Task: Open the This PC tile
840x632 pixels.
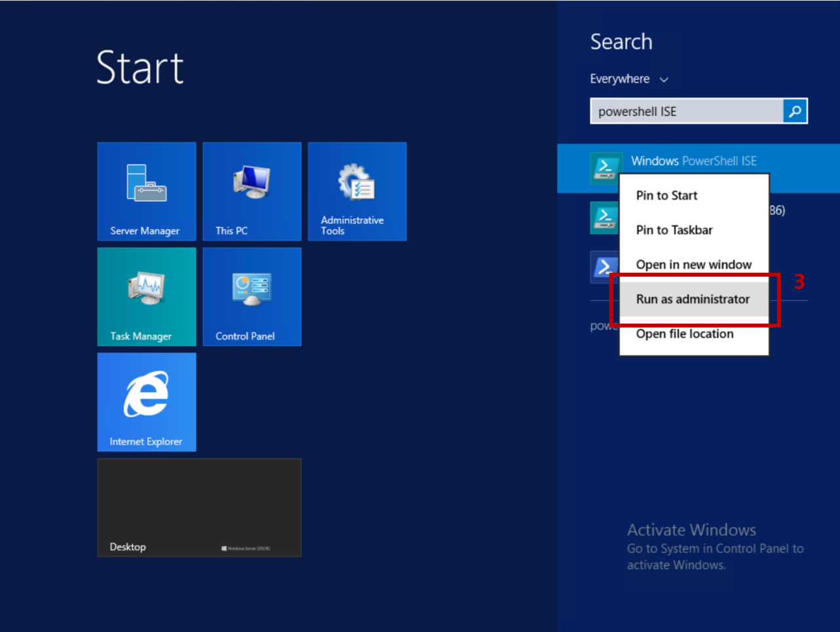Action: [x=252, y=191]
